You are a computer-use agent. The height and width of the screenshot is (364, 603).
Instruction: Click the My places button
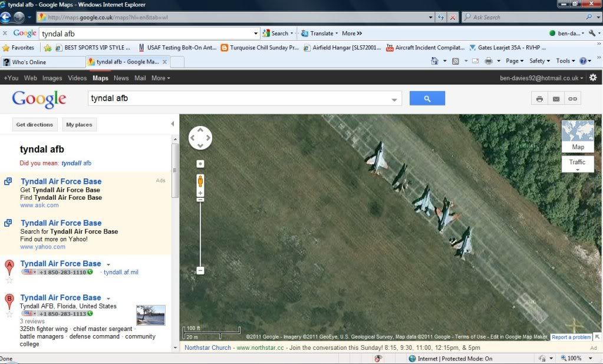pos(79,124)
